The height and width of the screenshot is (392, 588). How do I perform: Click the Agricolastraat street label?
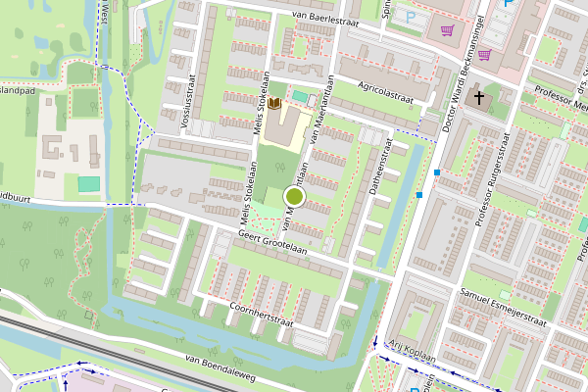(385, 92)
